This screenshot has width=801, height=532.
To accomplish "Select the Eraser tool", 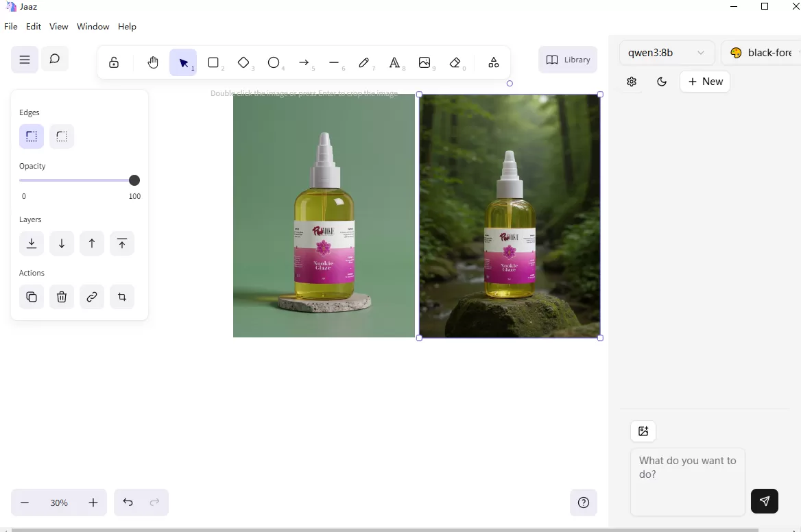I will pyautogui.click(x=455, y=63).
